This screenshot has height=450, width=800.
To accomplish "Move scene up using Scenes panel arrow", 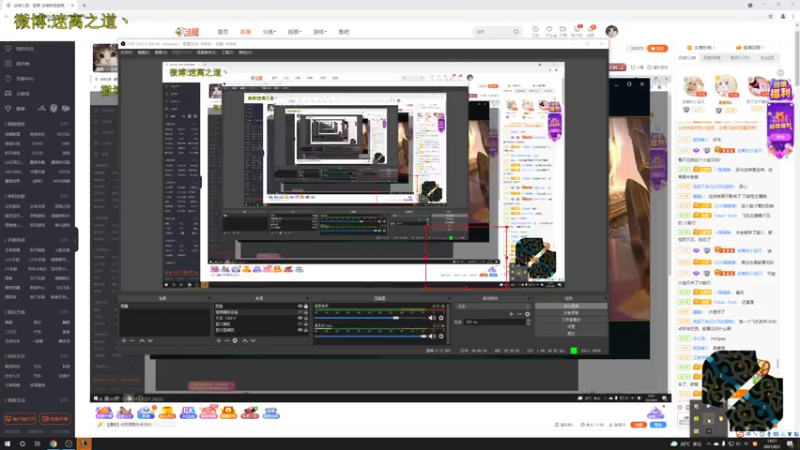I will pyautogui.click(x=142, y=340).
